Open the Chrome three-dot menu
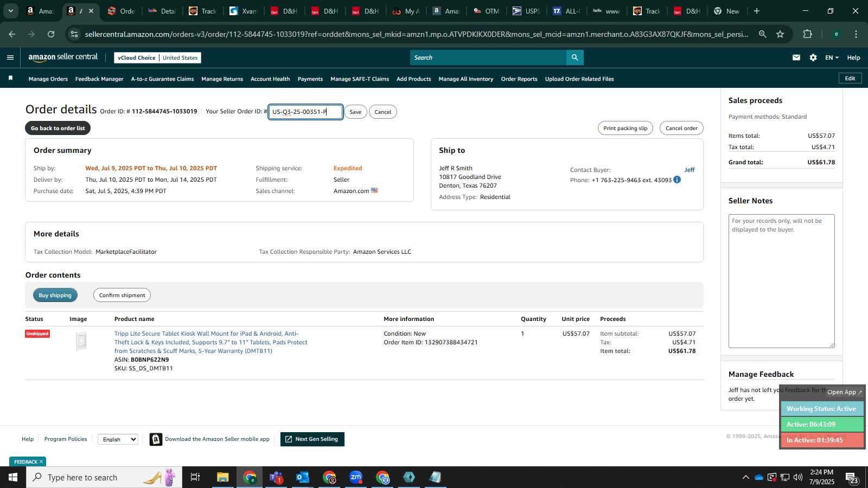 pos(856,34)
